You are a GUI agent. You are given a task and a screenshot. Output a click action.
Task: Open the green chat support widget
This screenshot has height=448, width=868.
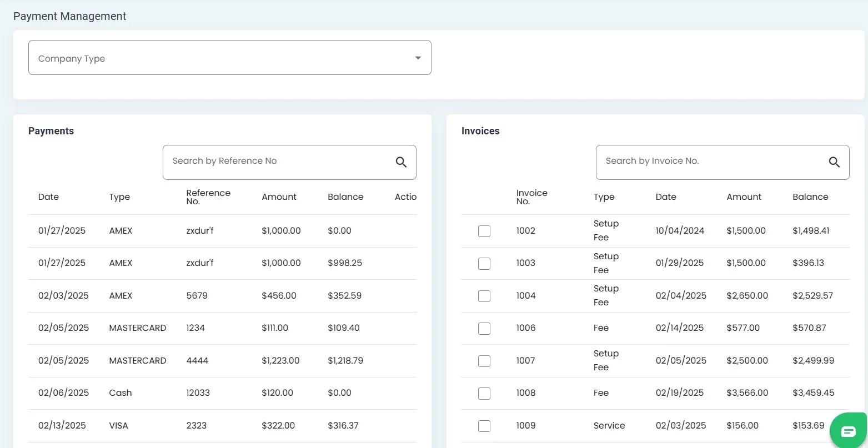tap(848, 431)
